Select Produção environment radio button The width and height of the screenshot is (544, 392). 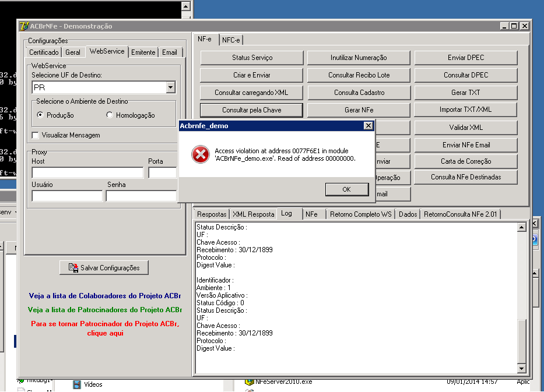point(40,115)
